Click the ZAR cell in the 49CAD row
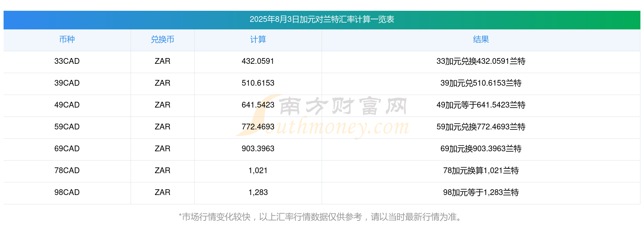 162,105
